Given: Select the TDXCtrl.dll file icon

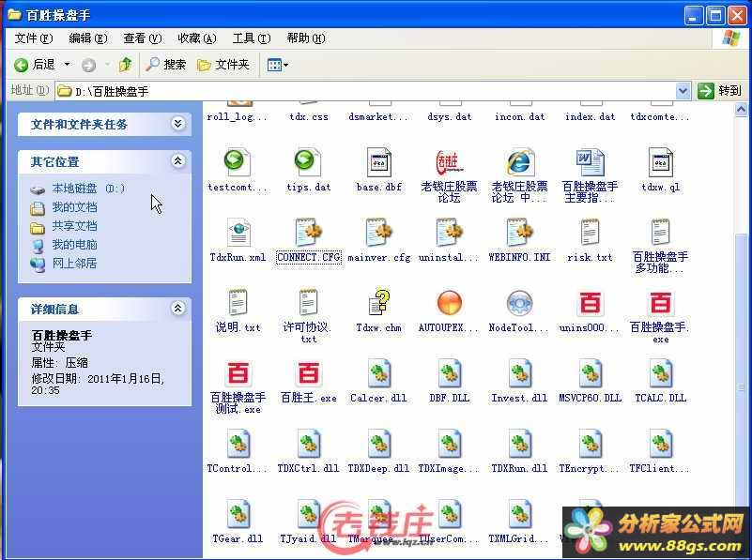Looking at the screenshot, I should [x=308, y=444].
